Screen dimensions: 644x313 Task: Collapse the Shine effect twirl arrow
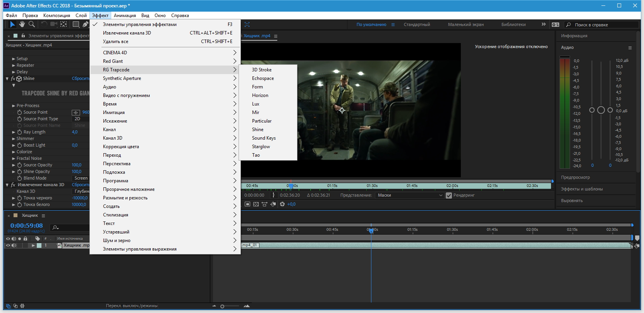pos(7,79)
